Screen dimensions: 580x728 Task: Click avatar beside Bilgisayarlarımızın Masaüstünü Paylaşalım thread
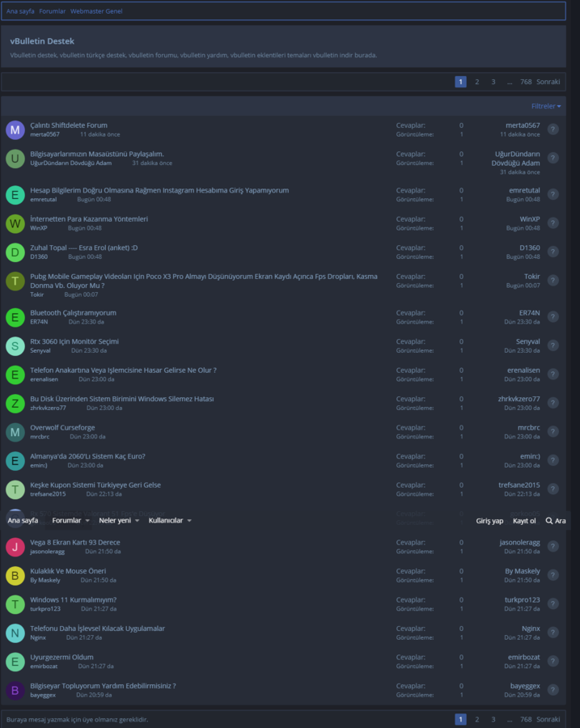15,159
